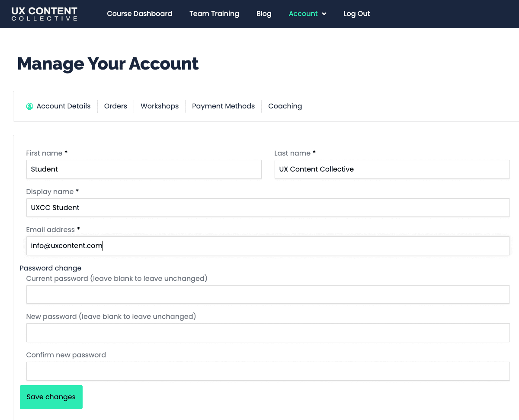Select the Account Details tab

pyautogui.click(x=64, y=106)
